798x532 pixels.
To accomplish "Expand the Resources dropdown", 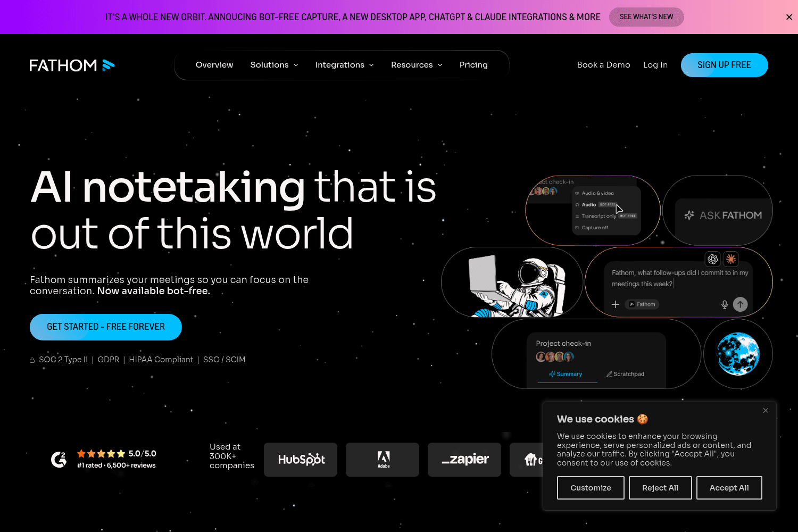I will 417,65.
